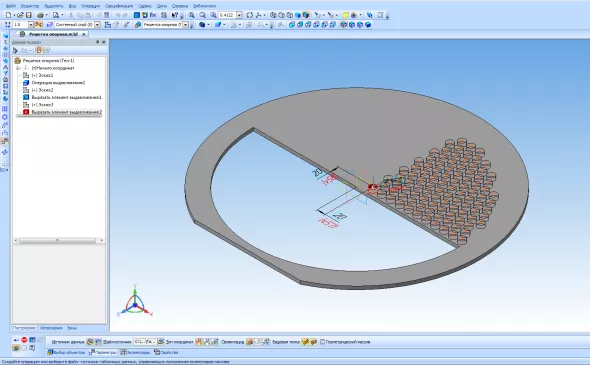Open the Выбор объектов properties tab
Viewport: 590px width, 365px height.
[x=66, y=353]
